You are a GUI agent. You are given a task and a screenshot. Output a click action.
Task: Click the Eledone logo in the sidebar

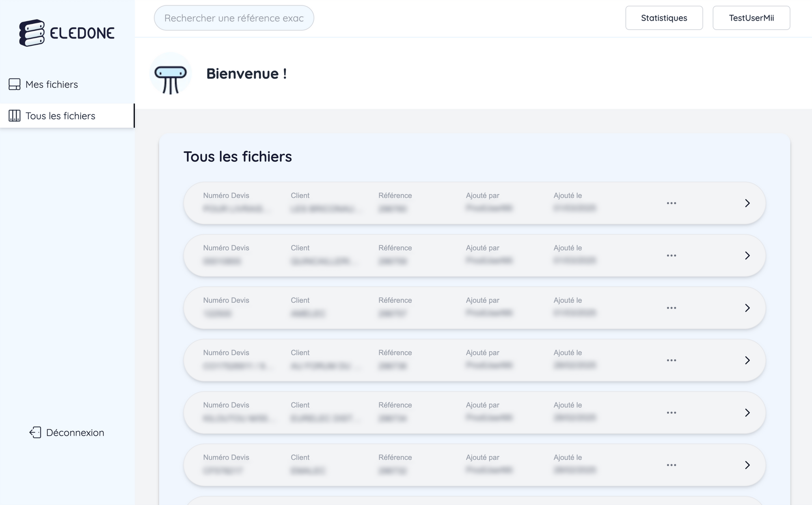[x=67, y=33]
